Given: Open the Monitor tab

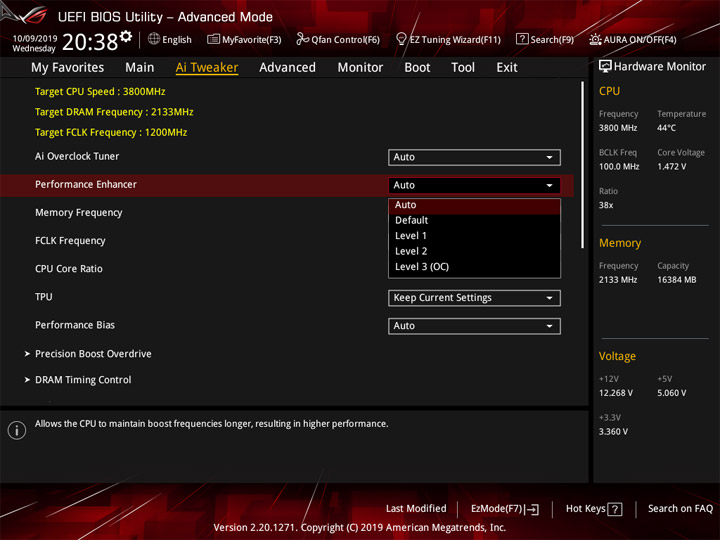Looking at the screenshot, I should coord(360,68).
